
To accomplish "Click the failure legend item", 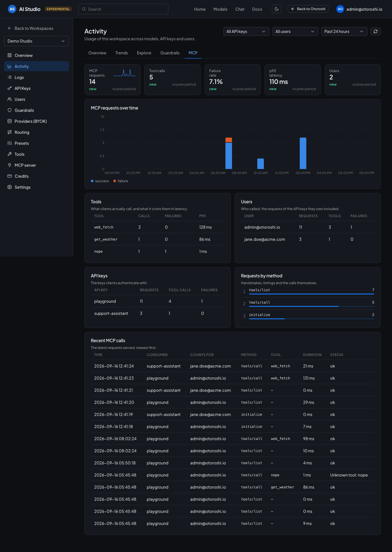I will click(x=120, y=181).
